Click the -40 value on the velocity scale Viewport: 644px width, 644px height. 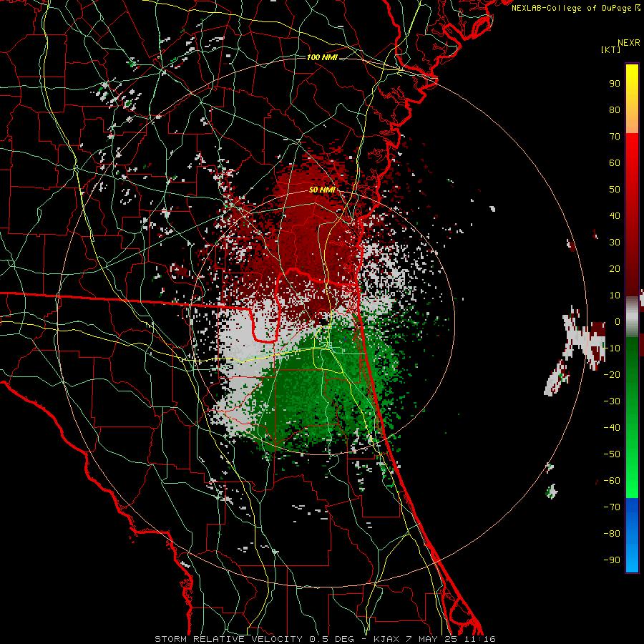click(612, 428)
